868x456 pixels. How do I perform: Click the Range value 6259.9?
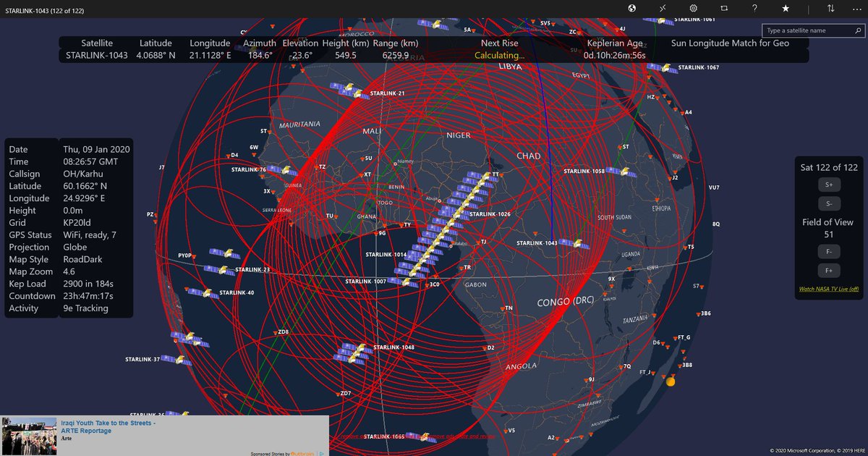click(x=395, y=55)
